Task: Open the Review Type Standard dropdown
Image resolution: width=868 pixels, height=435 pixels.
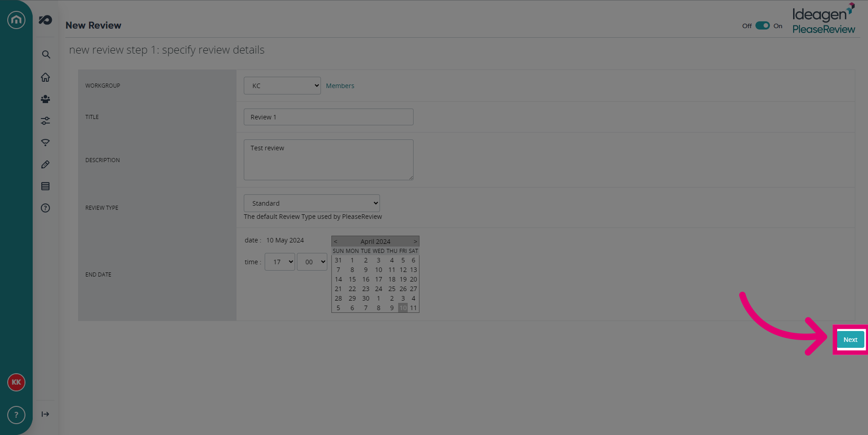Action: 312,203
